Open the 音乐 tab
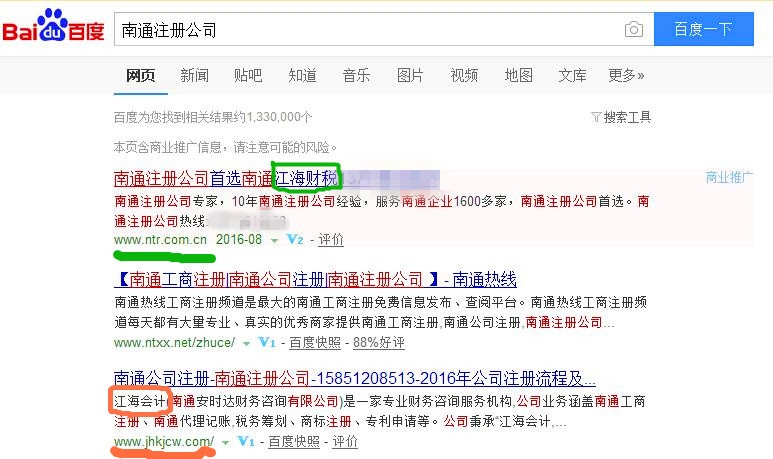This screenshot has width=773, height=459. click(x=356, y=75)
